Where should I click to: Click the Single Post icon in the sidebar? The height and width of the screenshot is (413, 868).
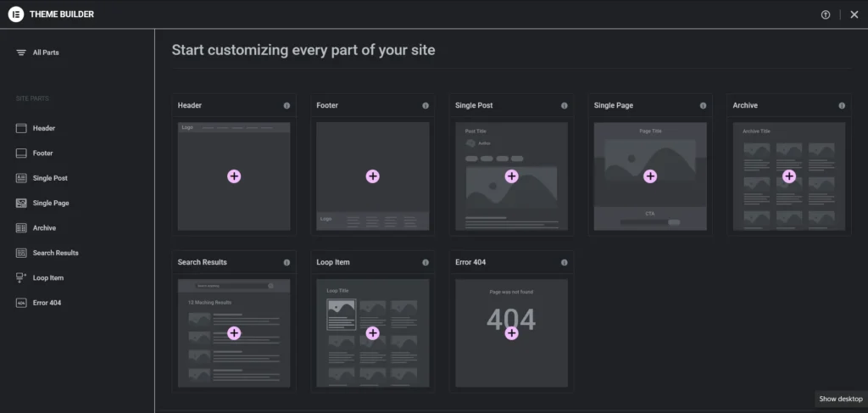coord(21,178)
